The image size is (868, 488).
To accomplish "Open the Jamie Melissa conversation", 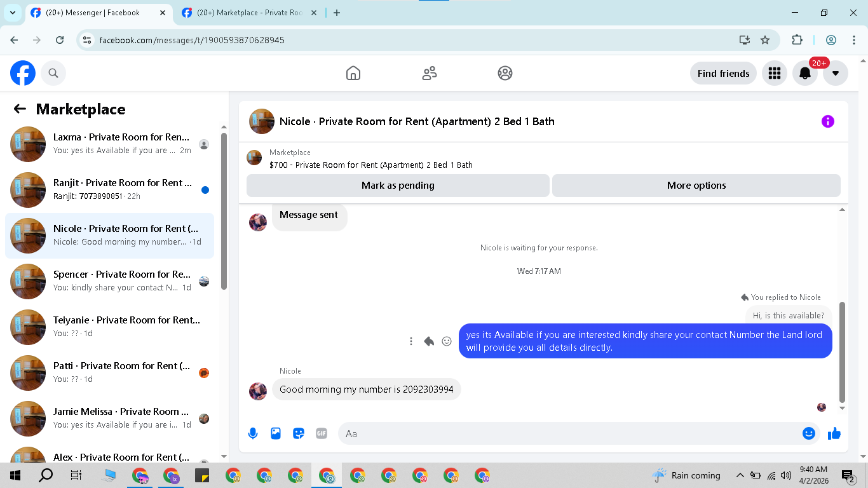I will [109, 419].
